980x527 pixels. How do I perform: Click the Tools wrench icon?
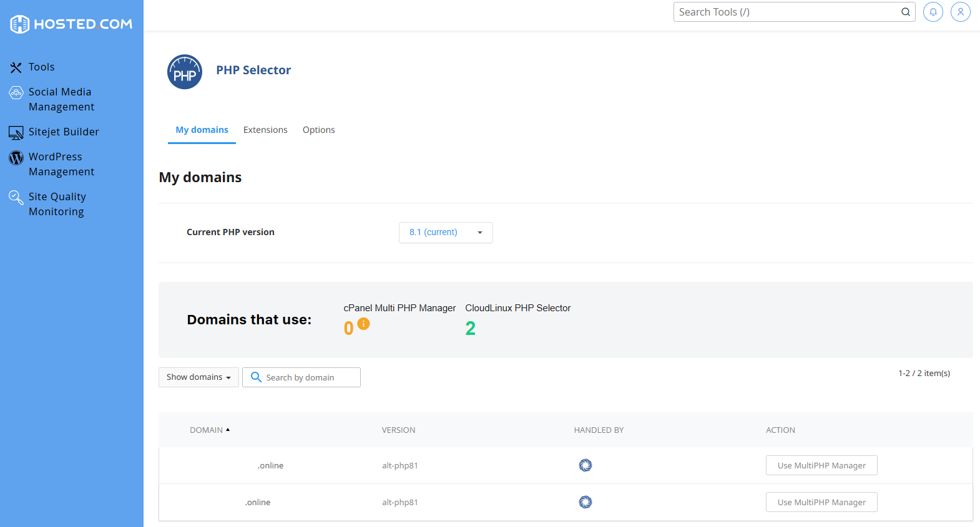tap(16, 67)
